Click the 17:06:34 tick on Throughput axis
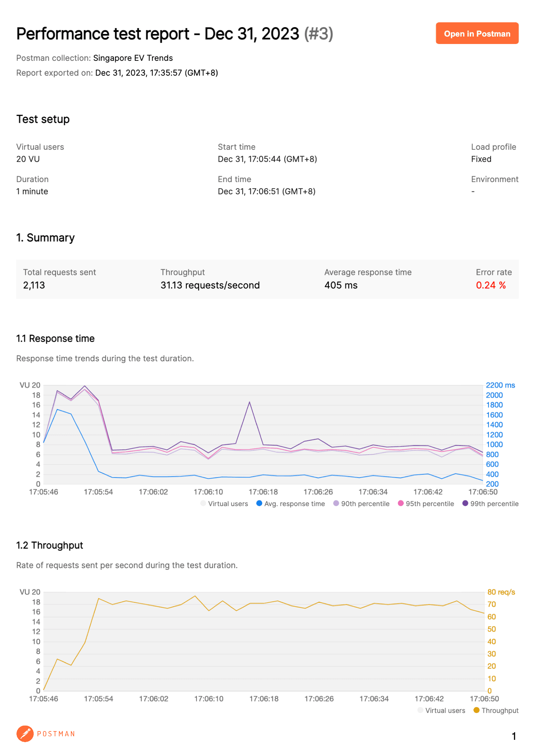This screenshot has width=535, height=756. coord(374,699)
